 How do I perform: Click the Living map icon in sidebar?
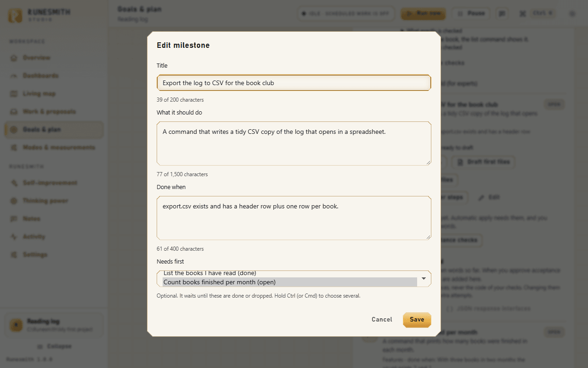point(14,94)
